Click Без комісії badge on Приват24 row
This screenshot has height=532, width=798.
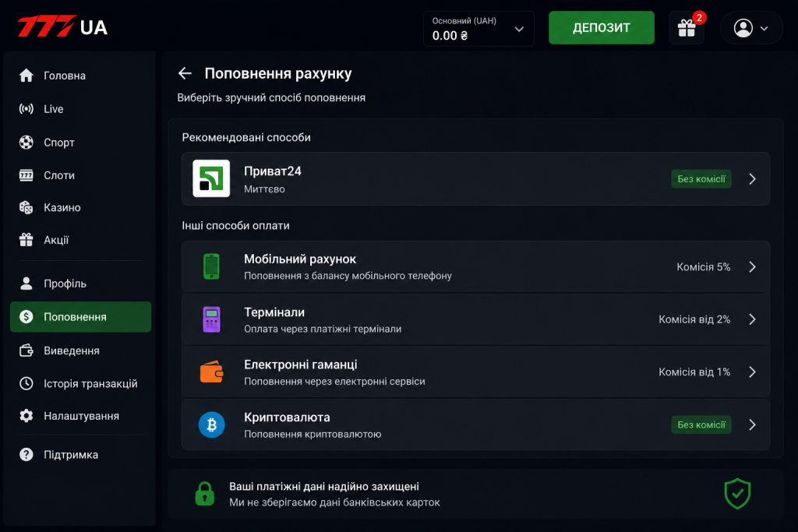click(701, 178)
